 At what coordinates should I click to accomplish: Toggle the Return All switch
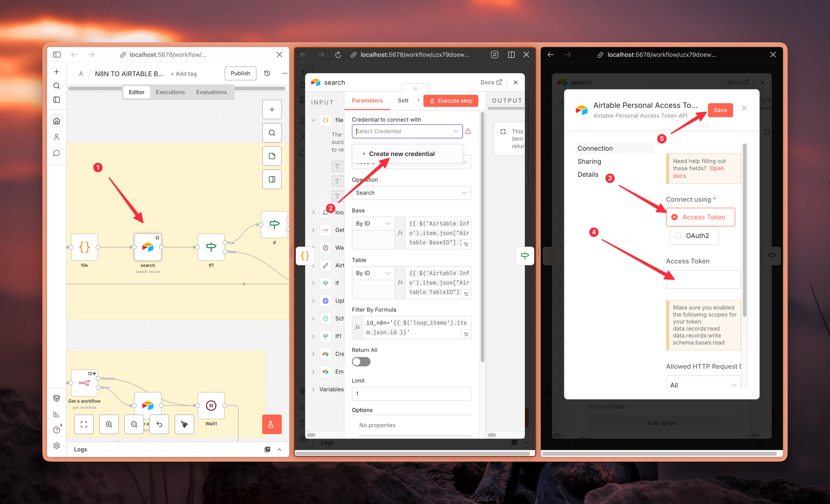point(361,362)
